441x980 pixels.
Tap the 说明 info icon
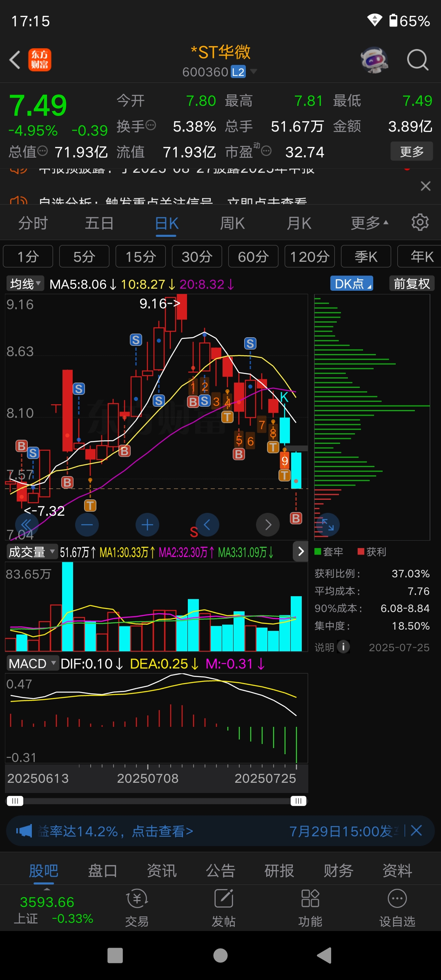pos(343,647)
